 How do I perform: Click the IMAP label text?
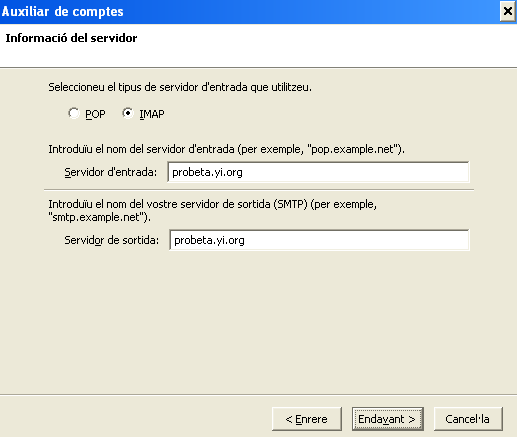pos(152,114)
